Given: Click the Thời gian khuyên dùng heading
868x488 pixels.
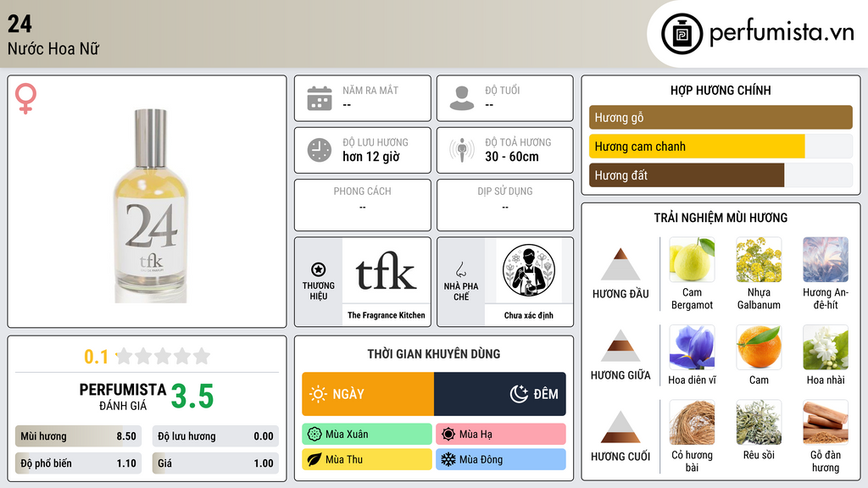Looking at the screenshot, I should [x=434, y=353].
